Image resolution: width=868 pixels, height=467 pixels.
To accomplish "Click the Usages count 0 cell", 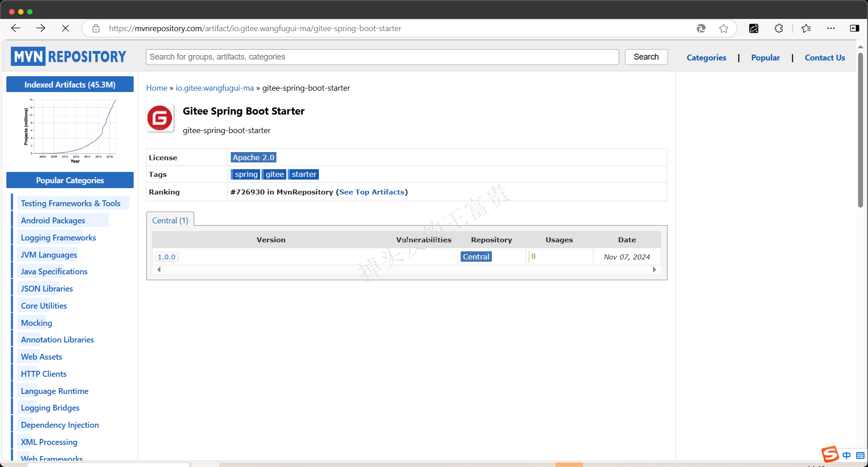I will coord(559,256).
